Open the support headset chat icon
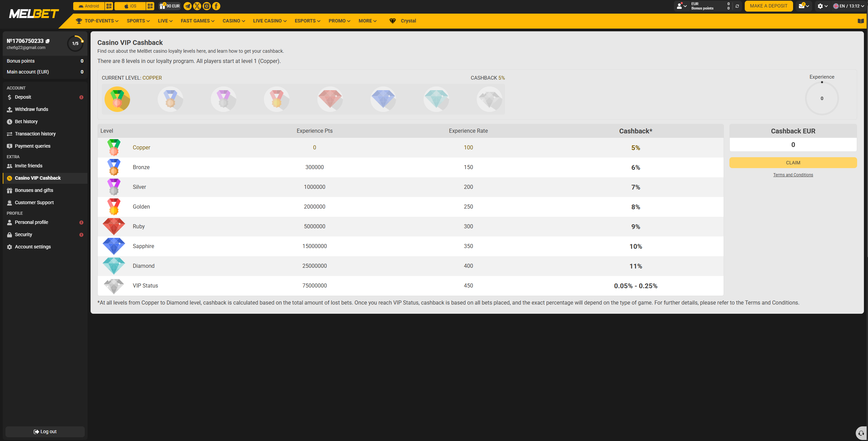 (x=861, y=433)
